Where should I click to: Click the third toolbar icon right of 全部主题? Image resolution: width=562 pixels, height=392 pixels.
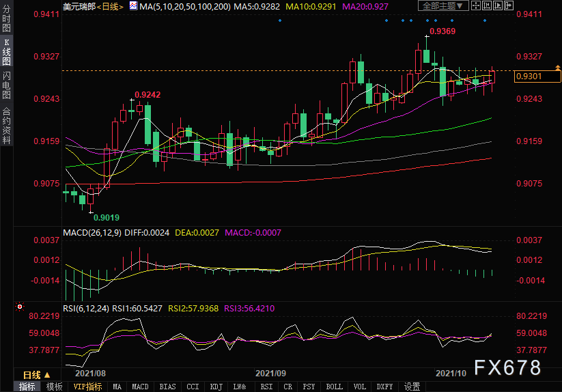click(498, 6)
